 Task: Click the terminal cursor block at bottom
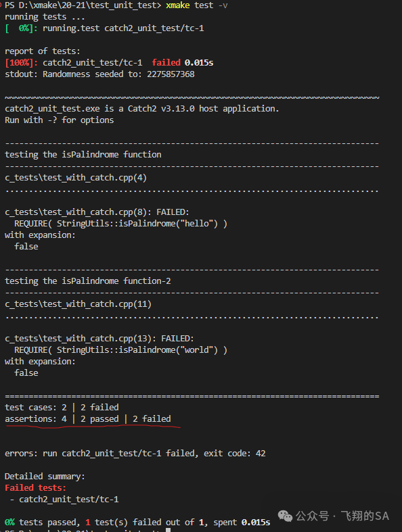click(168, 530)
